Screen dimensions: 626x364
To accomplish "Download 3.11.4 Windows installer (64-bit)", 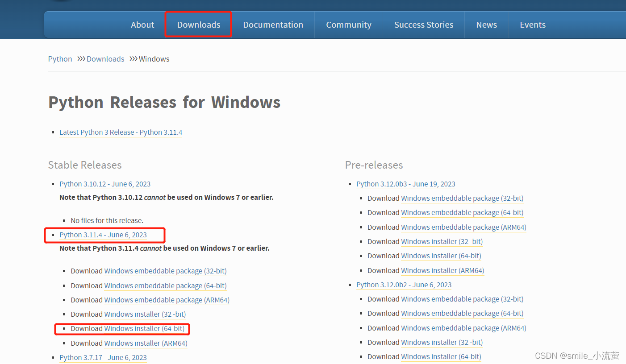I will (144, 329).
